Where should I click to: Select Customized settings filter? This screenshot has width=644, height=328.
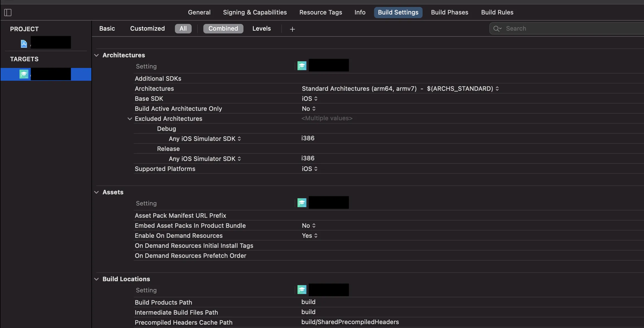[x=147, y=29]
